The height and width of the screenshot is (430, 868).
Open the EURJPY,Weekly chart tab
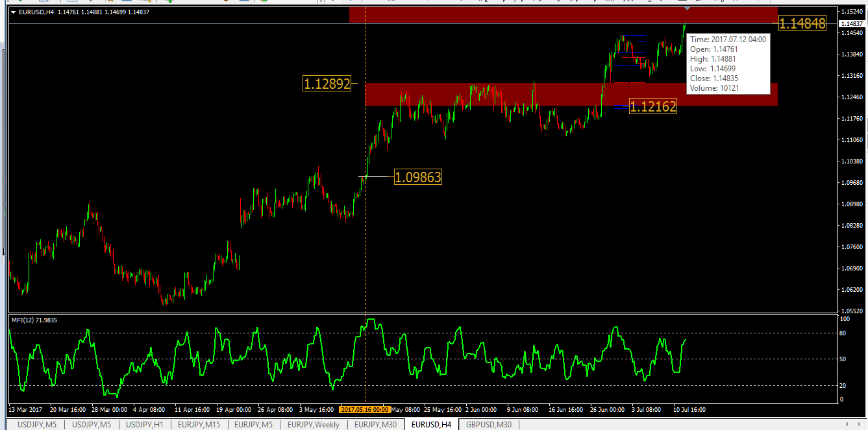[x=314, y=425]
